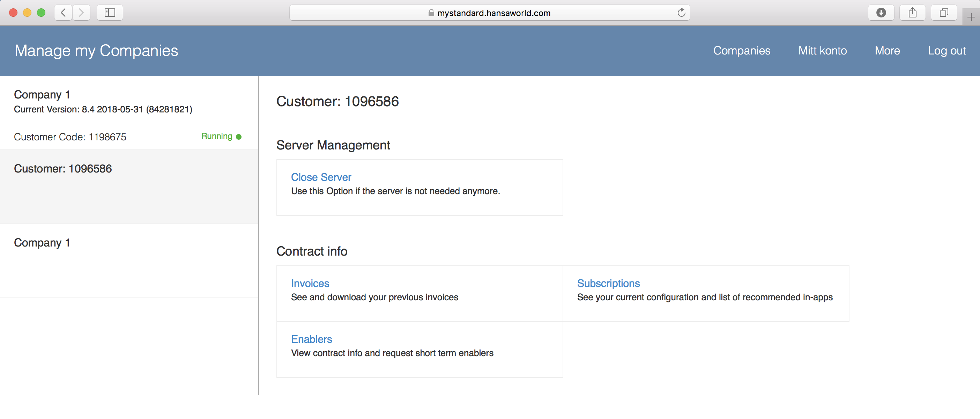
Task: Open the Enablers link
Action: tap(312, 339)
